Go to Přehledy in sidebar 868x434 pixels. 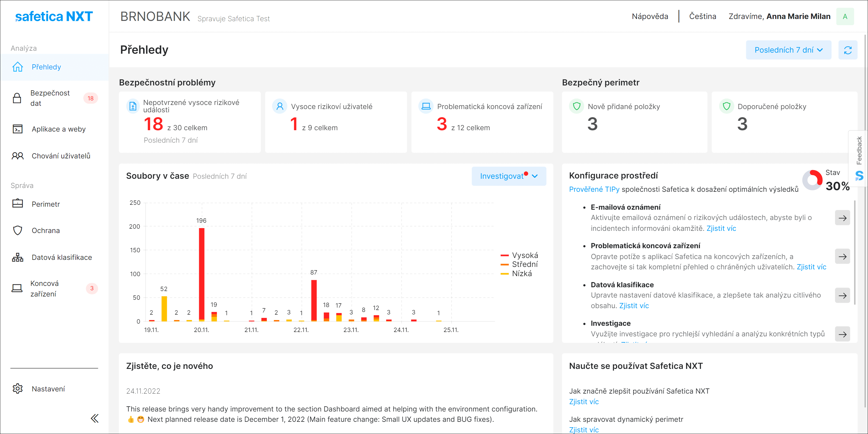click(x=55, y=67)
